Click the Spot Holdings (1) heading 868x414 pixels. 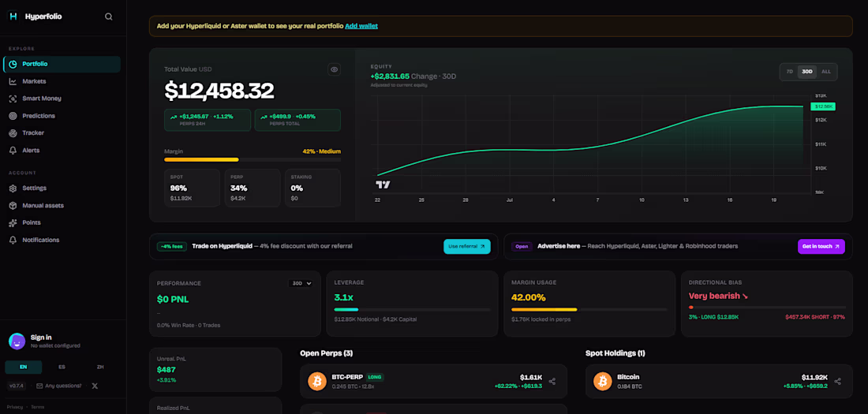pyautogui.click(x=615, y=353)
